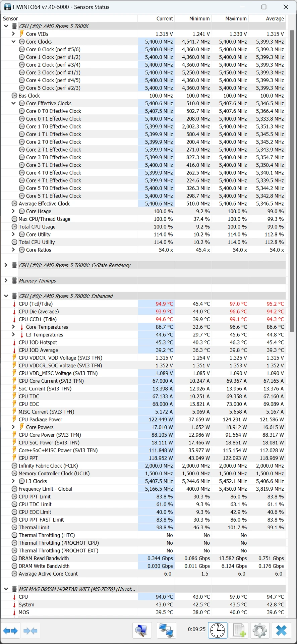This screenshot has width=297, height=644.
Task: Select the Max CPU/Thread Usage row
Action: pyautogui.click(x=143, y=219)
